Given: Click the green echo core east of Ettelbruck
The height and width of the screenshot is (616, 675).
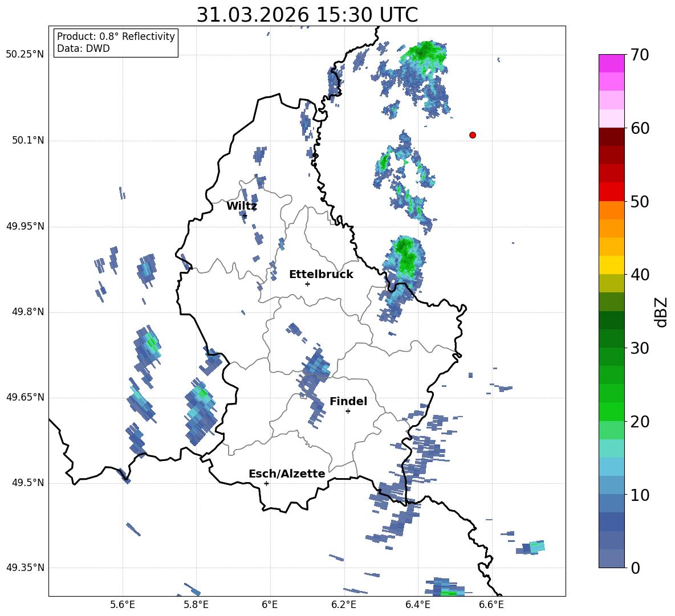Looking at the screenshot, I should 405,257.
